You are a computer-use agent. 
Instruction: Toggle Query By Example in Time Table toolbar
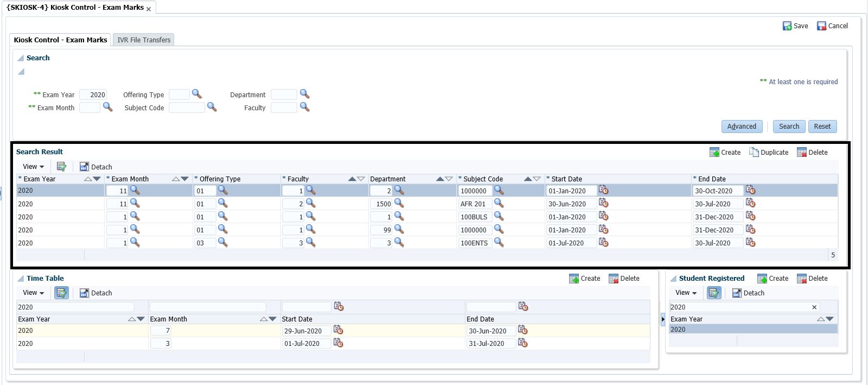point(61,293)
